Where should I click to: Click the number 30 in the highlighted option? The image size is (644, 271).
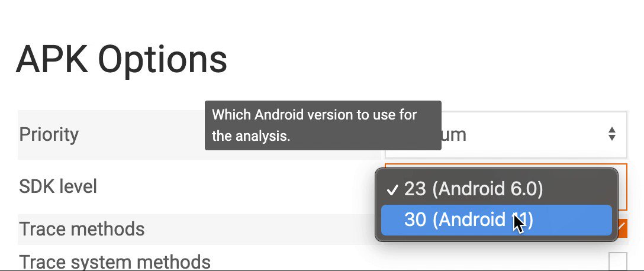point(415,220)
